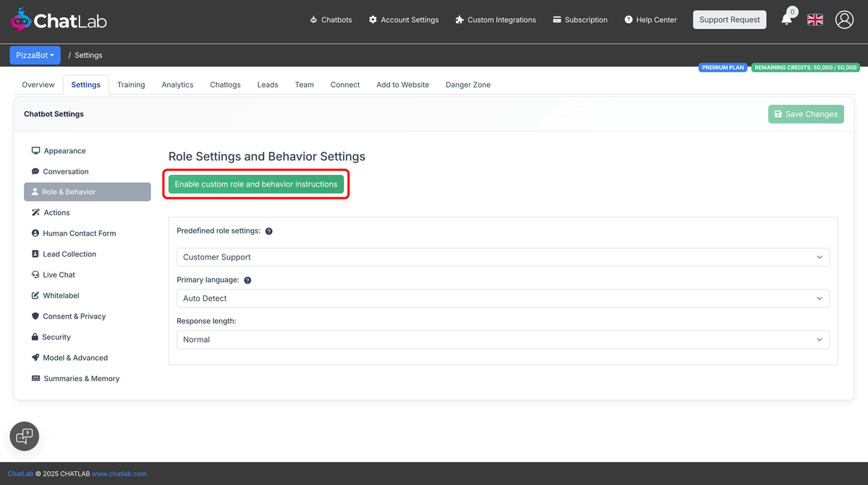Open the notifications bell
The width and height of the screenshot is (868, 485).
[787, 18]
